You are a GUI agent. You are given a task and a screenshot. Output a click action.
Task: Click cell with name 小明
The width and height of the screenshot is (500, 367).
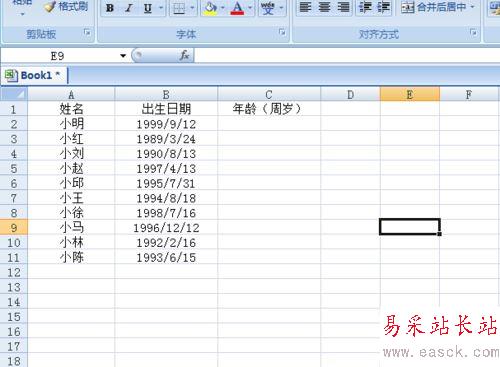[x=71, y=124]
